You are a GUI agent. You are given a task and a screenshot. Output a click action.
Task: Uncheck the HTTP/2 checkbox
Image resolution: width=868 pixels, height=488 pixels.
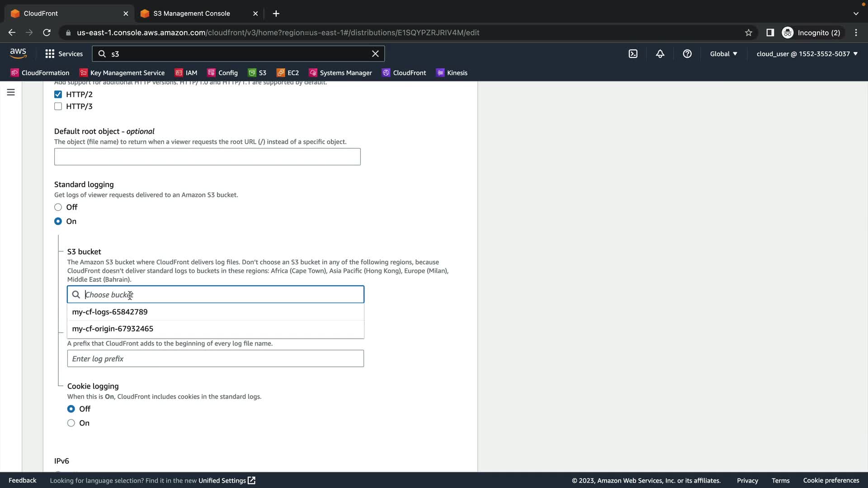pos(58,94)
